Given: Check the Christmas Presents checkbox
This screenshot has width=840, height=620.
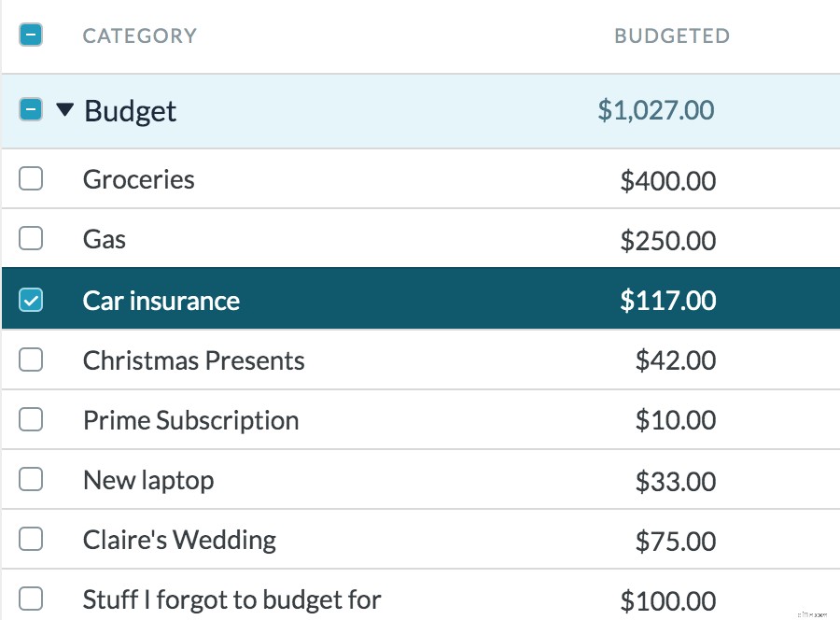Looking at the screenshot, I should (x=31, y=359).
